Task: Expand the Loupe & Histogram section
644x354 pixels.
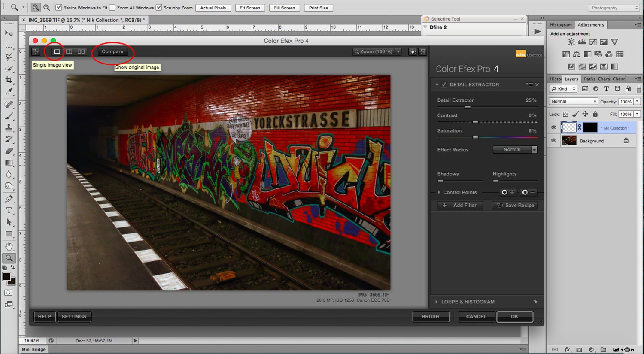Action: pos(437,302)
